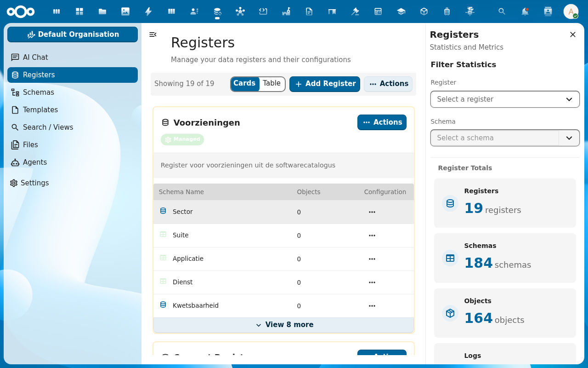
Task: Click the Sector schema name
Action: pos(183,212)
